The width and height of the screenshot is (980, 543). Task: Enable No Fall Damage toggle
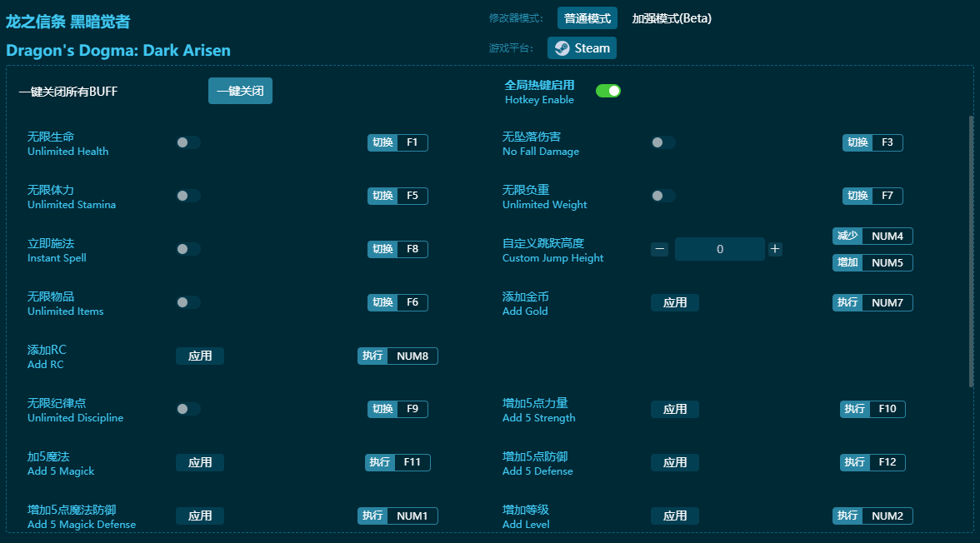coord(663,142)
